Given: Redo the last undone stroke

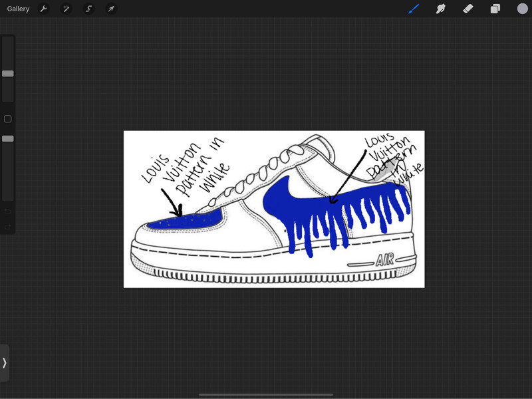Looking at the screenshot, I should pyautogui.click(x=8, y=226).
